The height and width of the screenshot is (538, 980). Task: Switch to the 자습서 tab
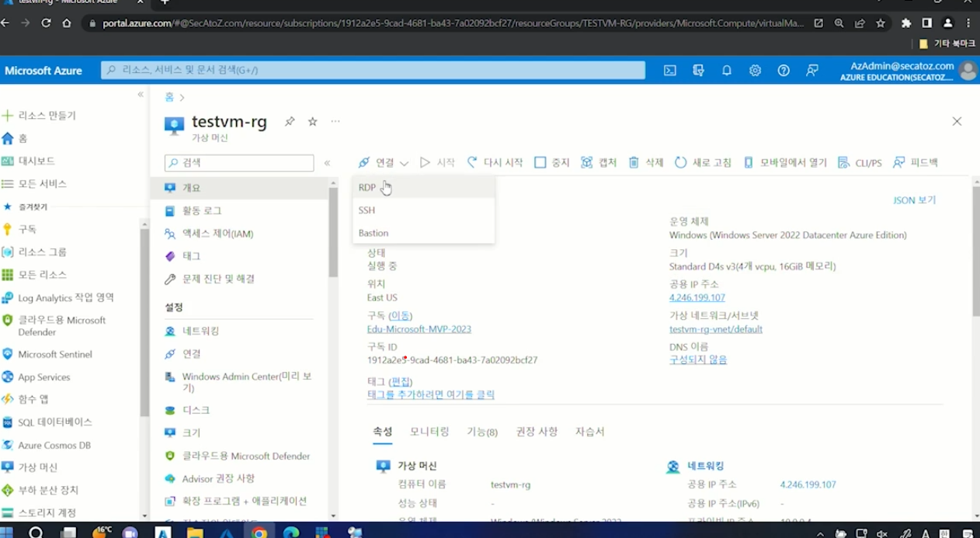(x=590, y=432)
